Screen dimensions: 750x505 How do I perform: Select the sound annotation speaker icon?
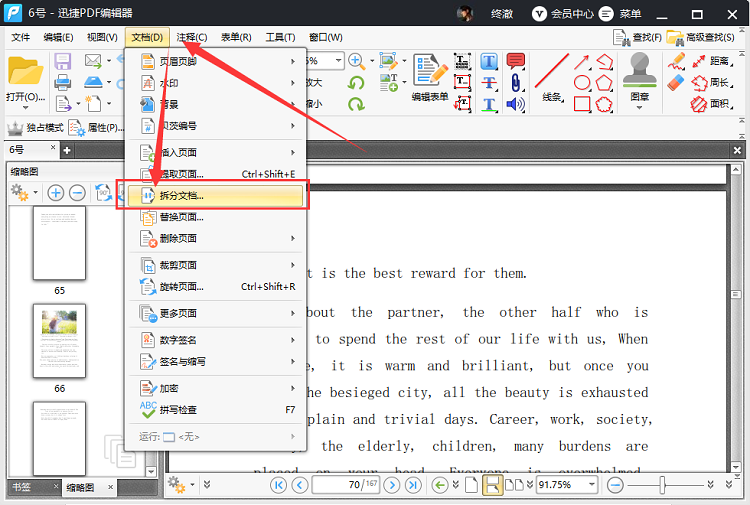coord(516,104)
